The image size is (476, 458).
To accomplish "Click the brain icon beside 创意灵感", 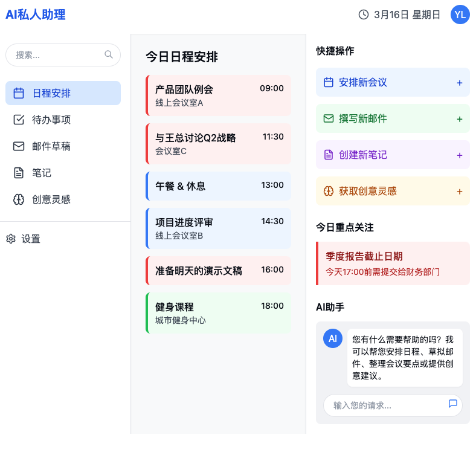I will pos(19,199).
